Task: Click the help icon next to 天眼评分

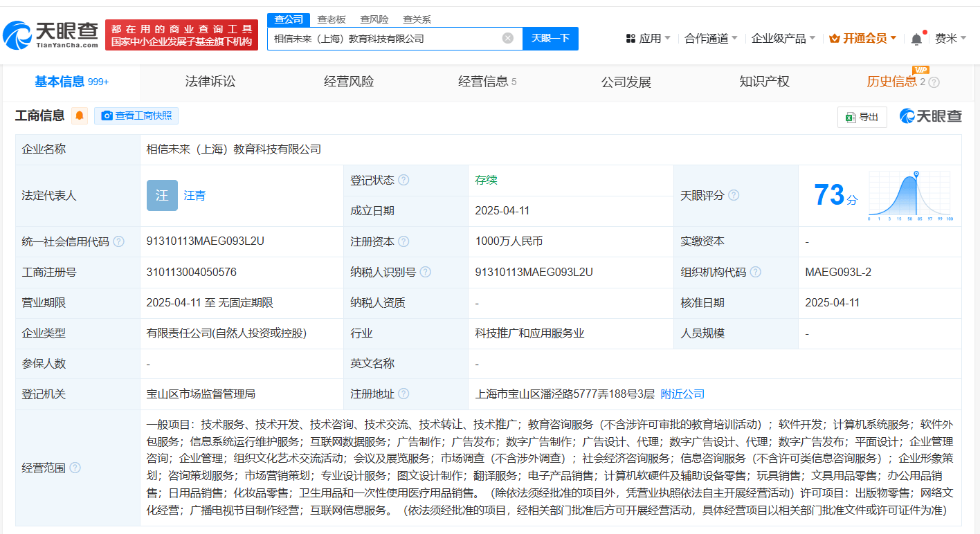Action: click(734, 195)
